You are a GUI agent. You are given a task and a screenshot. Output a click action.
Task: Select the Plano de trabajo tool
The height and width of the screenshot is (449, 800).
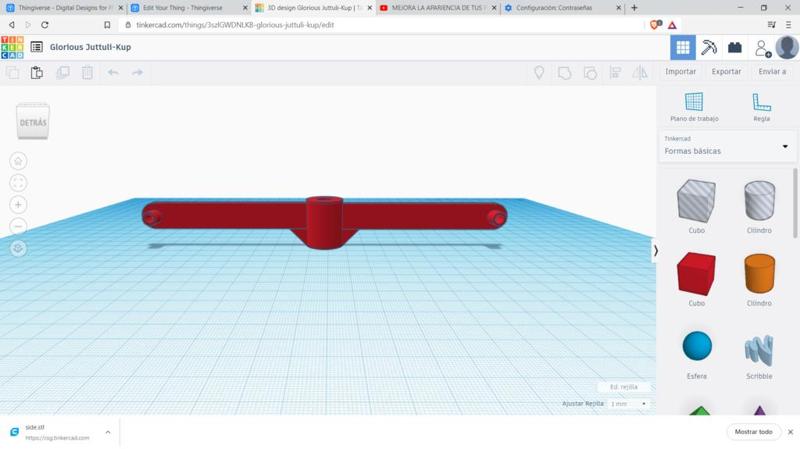694,105
